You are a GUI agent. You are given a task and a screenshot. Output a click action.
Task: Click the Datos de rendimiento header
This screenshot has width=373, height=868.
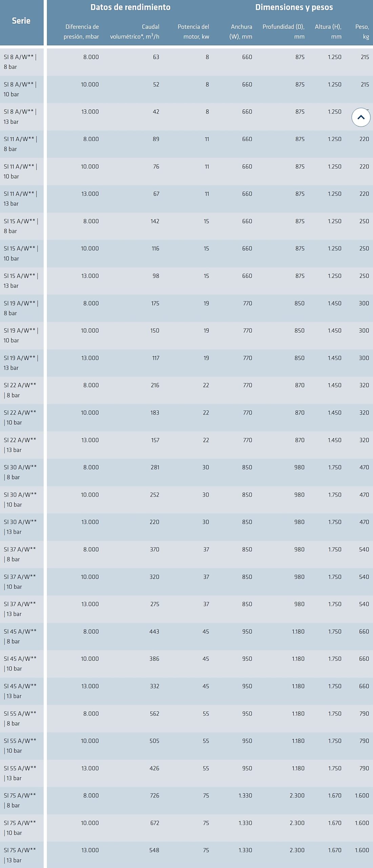pyautogui.click(x=130, y=7)
